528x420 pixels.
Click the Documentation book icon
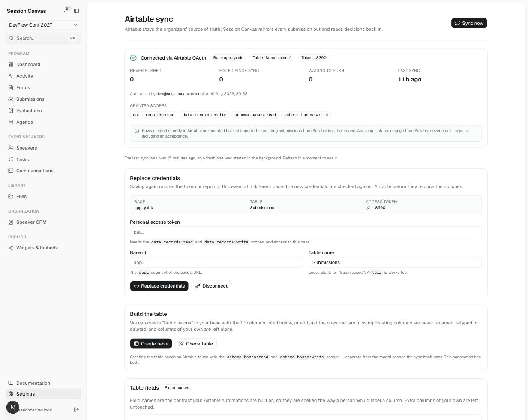click(x=11, y=383)
